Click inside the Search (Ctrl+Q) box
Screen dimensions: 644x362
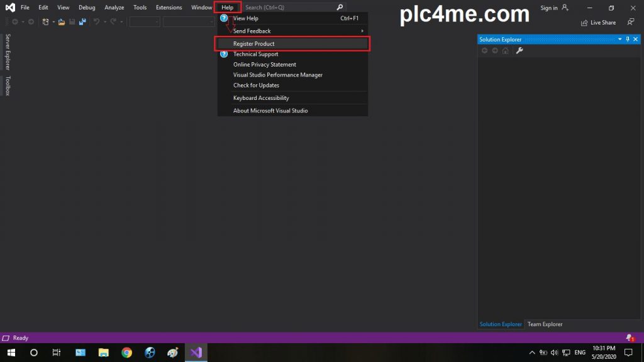point(289,8)
